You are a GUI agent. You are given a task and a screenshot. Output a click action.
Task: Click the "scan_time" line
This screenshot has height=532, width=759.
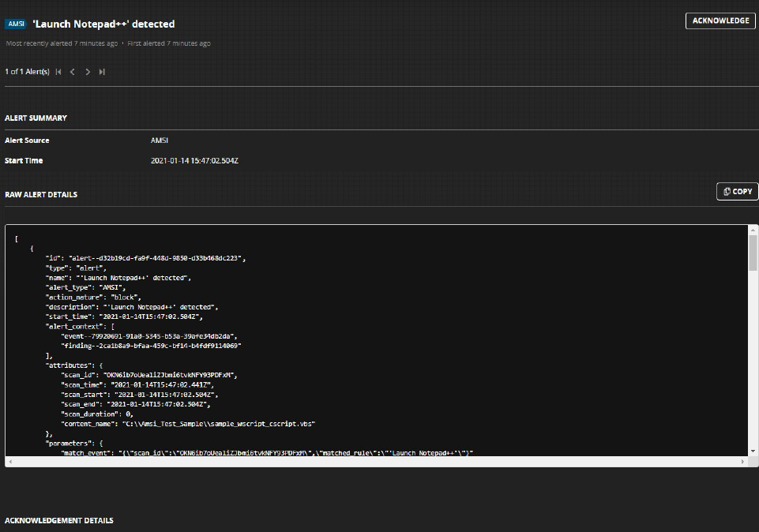click(137, 385)
